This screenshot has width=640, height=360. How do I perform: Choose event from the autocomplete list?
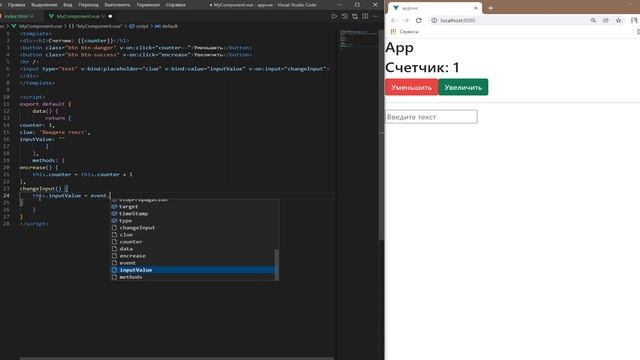point(193,263)
